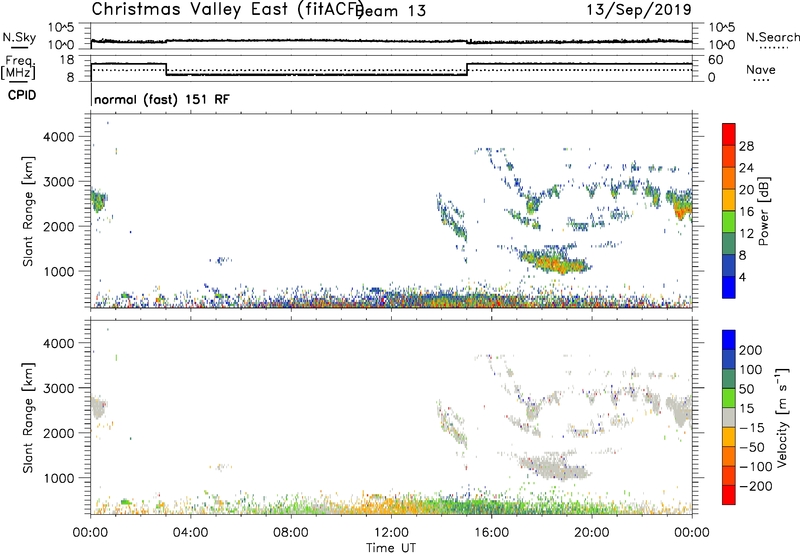Click the 'Nave' legend label
800x554 pixels.
(x=761, y=70)
